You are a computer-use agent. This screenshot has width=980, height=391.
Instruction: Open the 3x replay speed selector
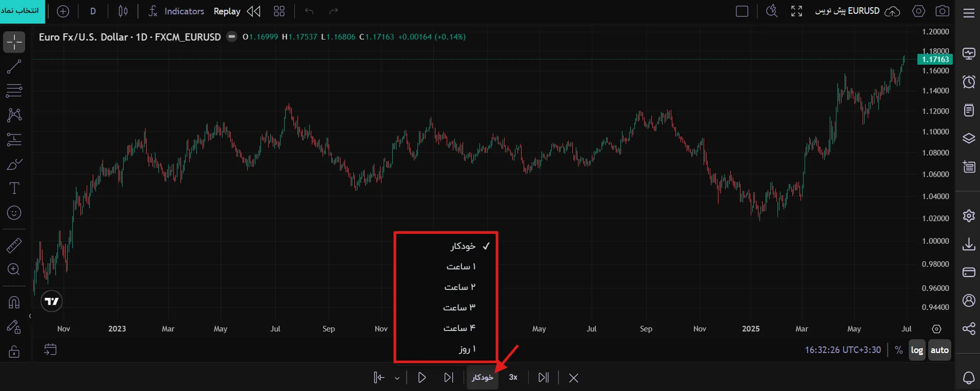pos(513,378)
